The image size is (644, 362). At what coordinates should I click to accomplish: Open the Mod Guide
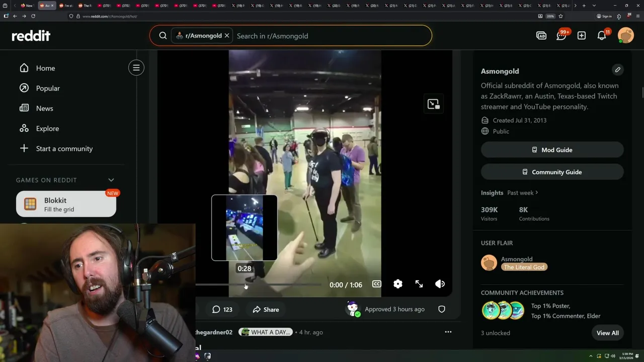552,150
